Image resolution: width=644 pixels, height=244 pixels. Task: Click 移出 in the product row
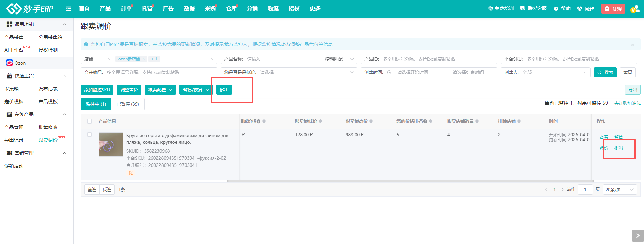coord(619,148)
